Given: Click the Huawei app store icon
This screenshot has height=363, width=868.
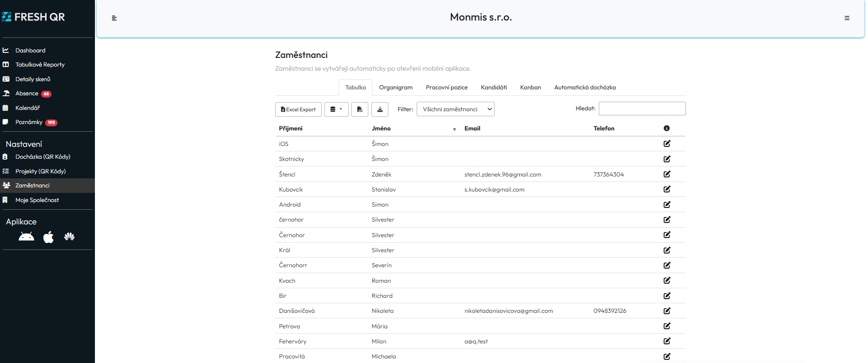Looking at the screenshot, I should [x=69, y=237].
